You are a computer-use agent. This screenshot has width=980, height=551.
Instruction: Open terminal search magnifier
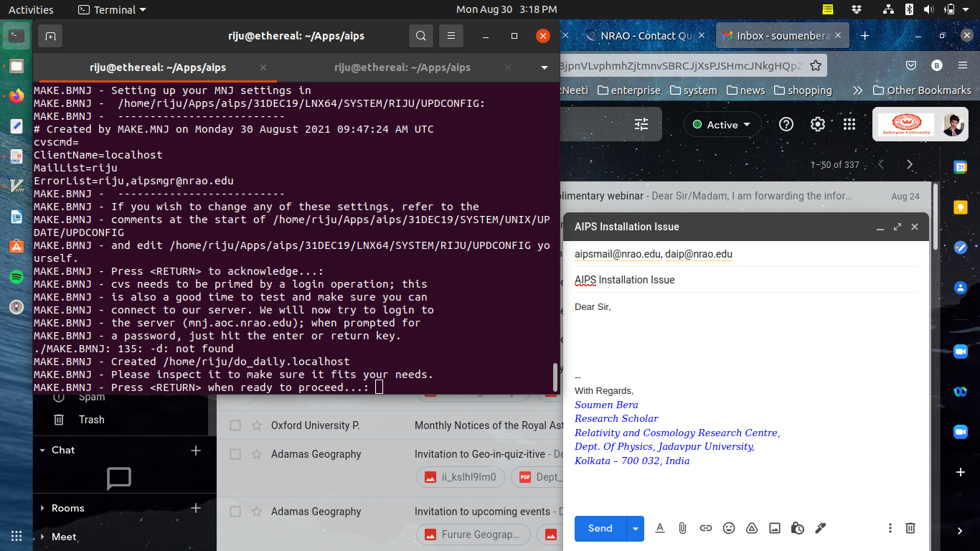tap(421, 36)
